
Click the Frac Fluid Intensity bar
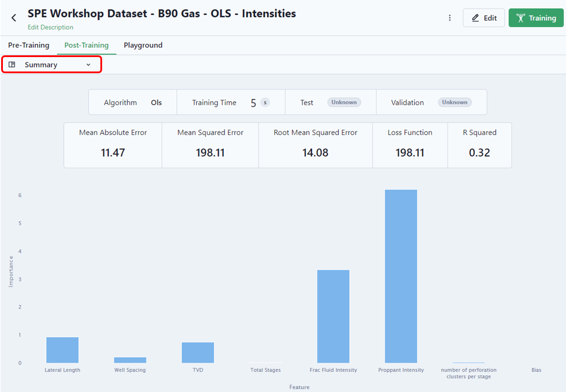coord(333,316)
